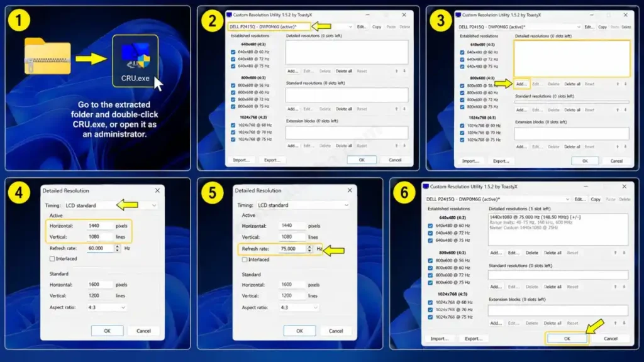Uncheck 640x480 @ 60 Hz in step 2 window
The image size is (644, 362).
[233, 52]
